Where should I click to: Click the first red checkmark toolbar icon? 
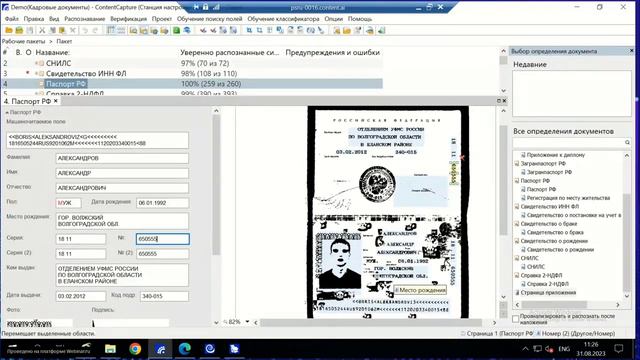click(x=203, y=30)
